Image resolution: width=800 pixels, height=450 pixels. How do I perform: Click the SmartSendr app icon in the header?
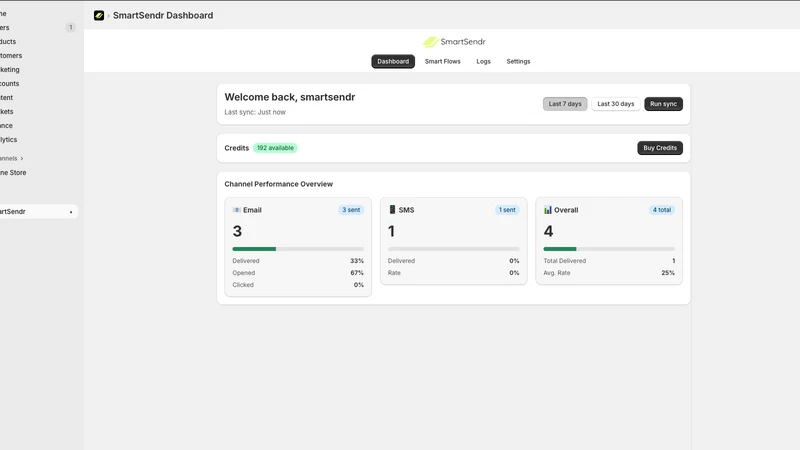coord(99,15)
